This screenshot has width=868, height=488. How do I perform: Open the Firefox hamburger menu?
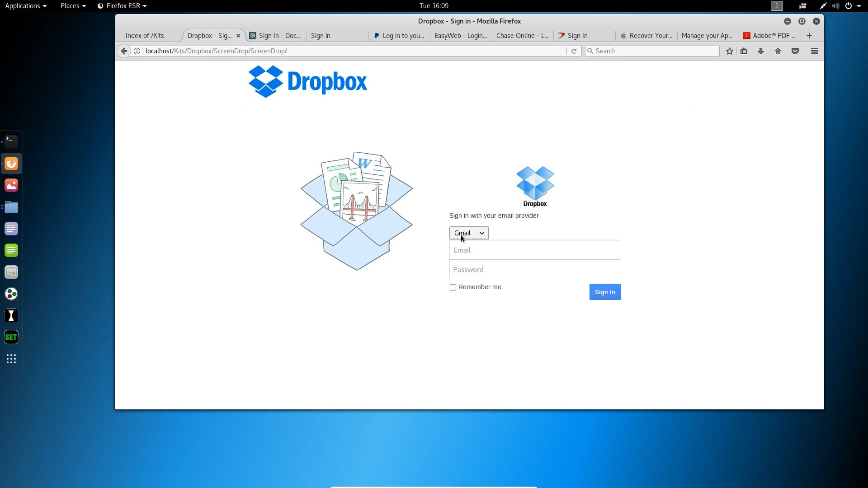coord(815,51)
